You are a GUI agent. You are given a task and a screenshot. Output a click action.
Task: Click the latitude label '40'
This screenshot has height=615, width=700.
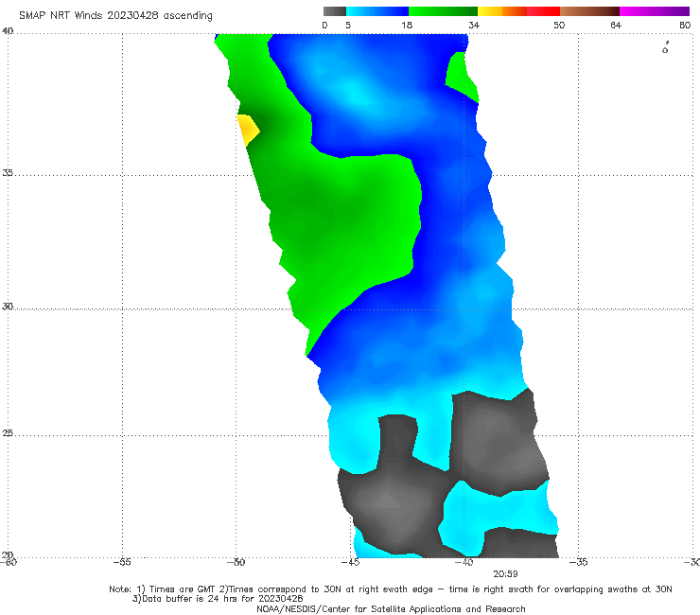pos(8,31)
